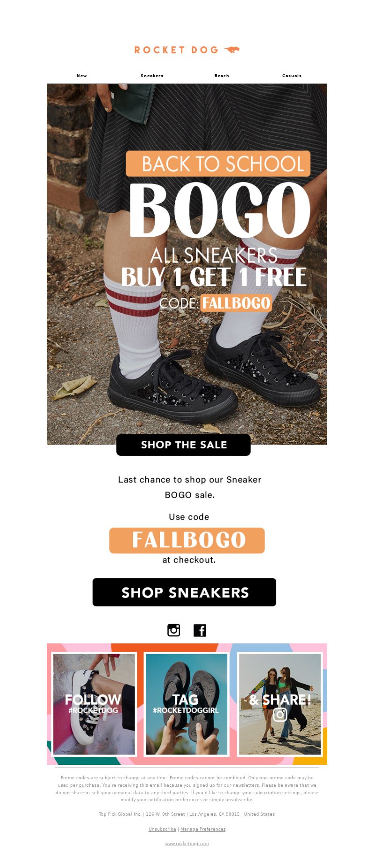Select Sneakers in the navigation
This screenshot has width=374, height=868.
coord(152,76)
